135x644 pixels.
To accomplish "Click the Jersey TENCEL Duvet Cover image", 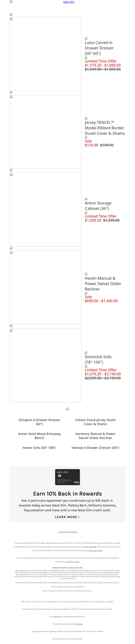I will [x=46, y=132].
